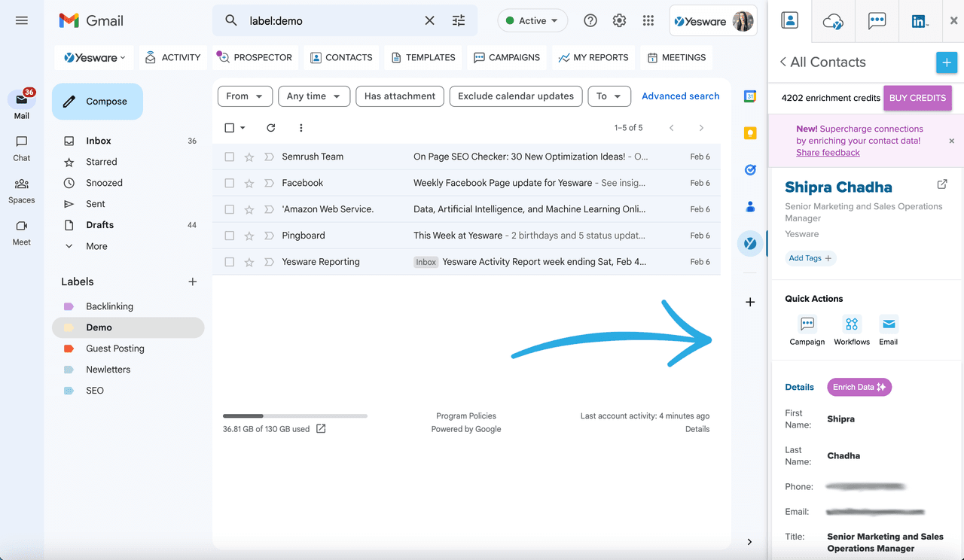The width and height of the screenshot is (964, 560).
Task: Open the Tasks side panel
Action: coord(750,169)
